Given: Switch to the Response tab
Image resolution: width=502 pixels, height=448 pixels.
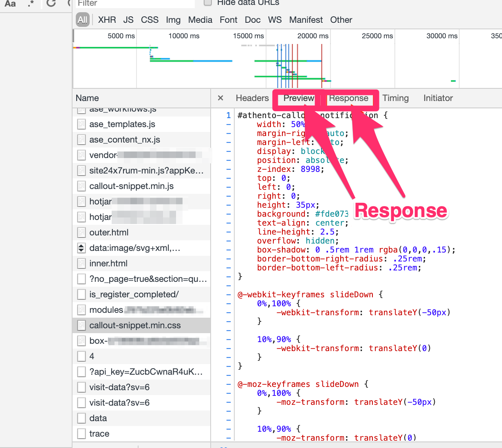Looking at the screenshot, I should (x=348, y=98).
